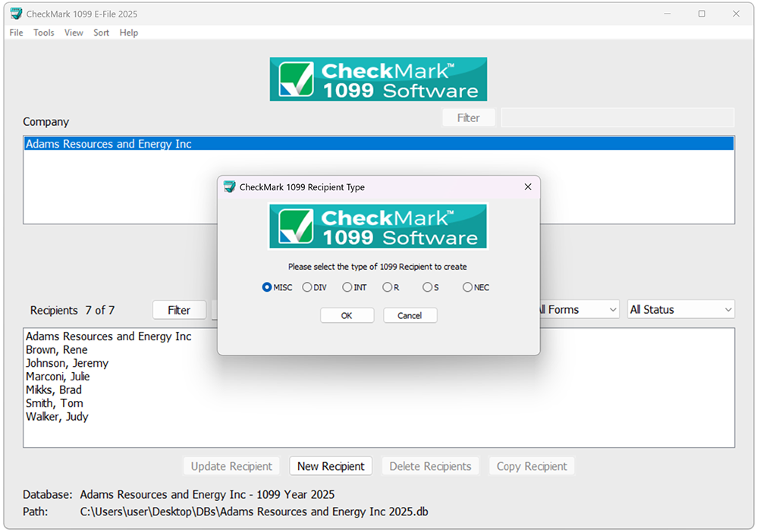Close the CheckMark 1099 E-File main window
Viewport: 757px width, 532px height.
point(736,14)
